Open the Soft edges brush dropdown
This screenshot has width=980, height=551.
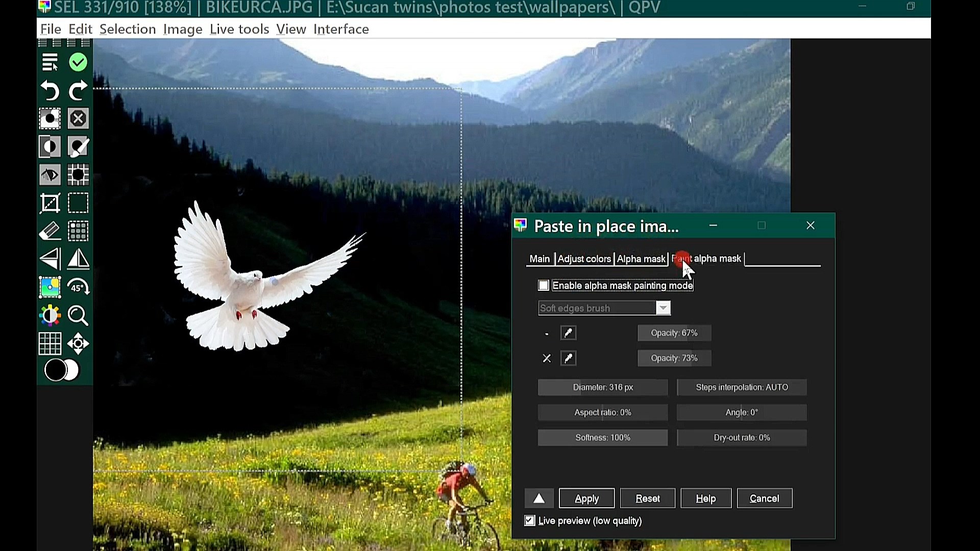click(x=663, y=308)
